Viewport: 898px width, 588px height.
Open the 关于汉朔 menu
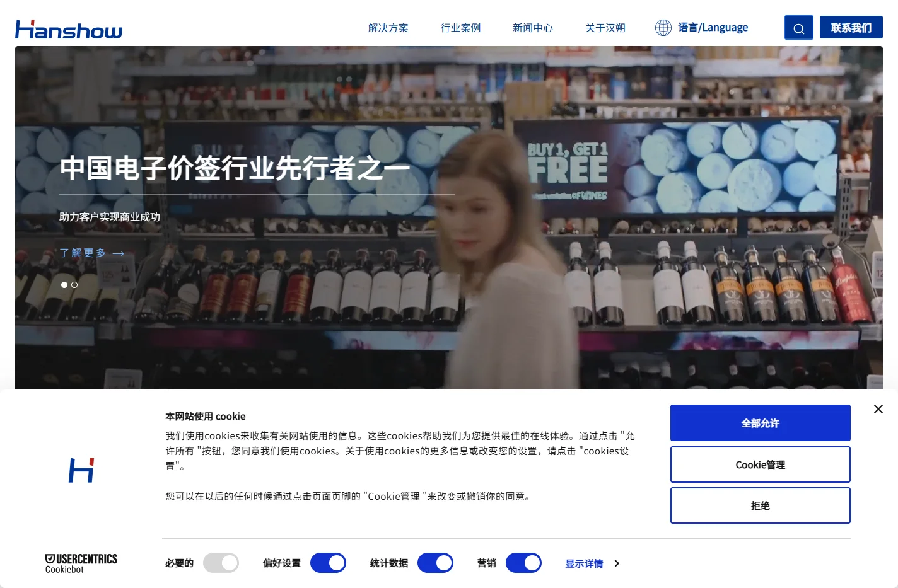tap(605, 28)
